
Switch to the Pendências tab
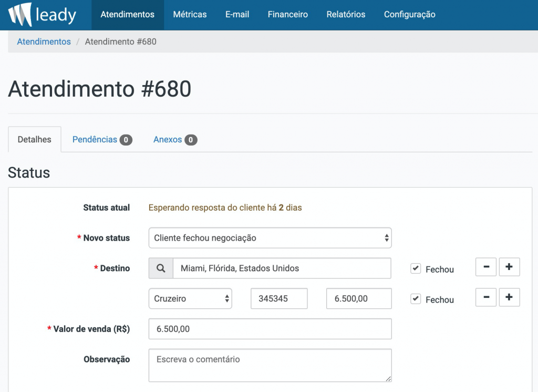(x=102, y=139)
